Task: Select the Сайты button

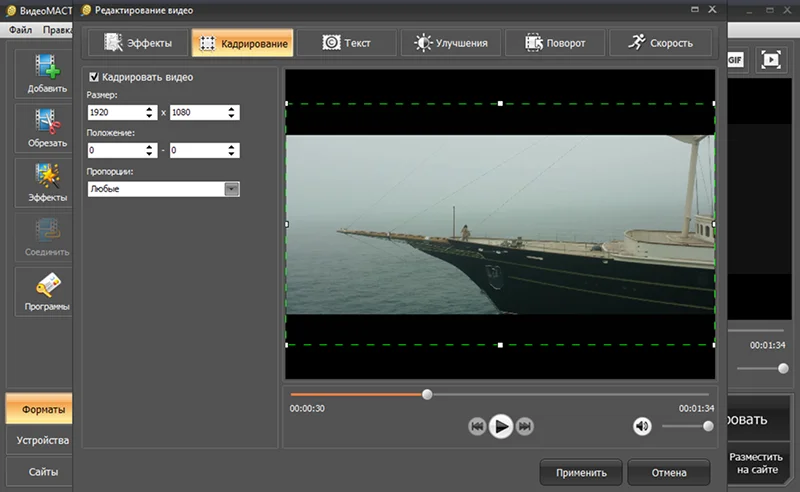Action: click(x=40, y=472)
